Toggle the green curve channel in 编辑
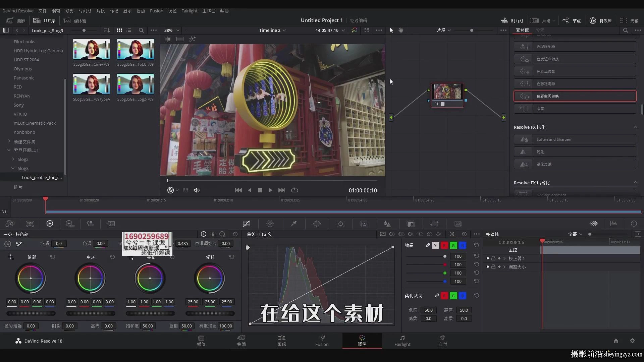644x362 pixels. [x=453, y=245]
